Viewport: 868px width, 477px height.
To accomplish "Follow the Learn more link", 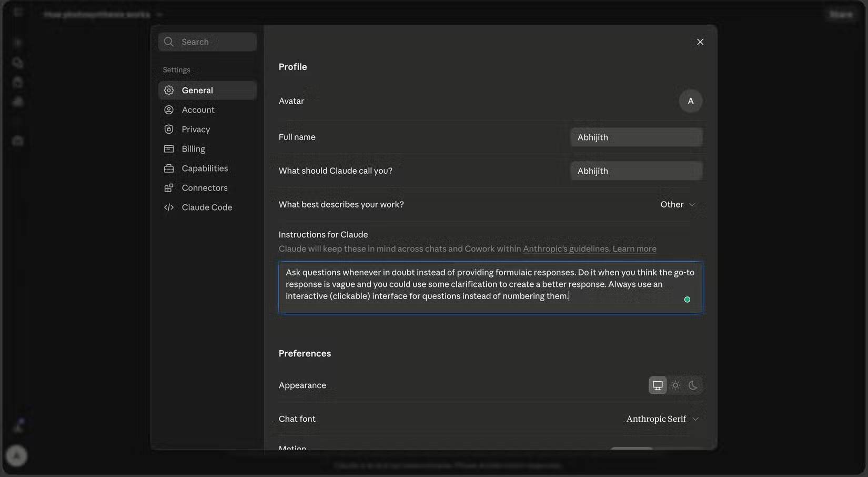I will (x=634, y=249).
